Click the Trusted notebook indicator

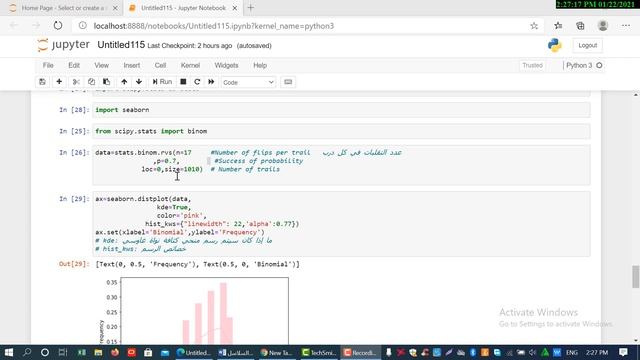[532, 65]
